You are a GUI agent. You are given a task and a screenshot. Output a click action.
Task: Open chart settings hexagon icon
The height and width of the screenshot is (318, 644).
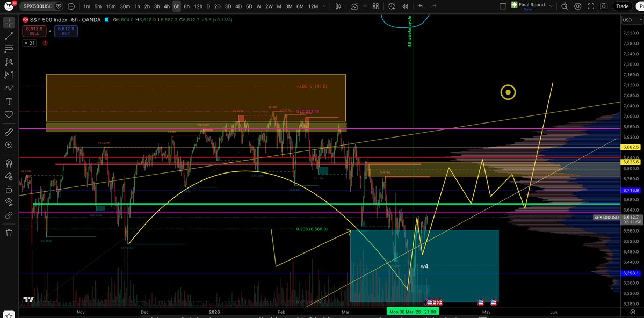tap(577, 6)
